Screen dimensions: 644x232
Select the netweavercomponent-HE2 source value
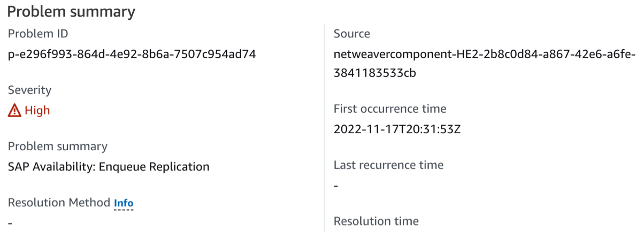pos(484,54)
